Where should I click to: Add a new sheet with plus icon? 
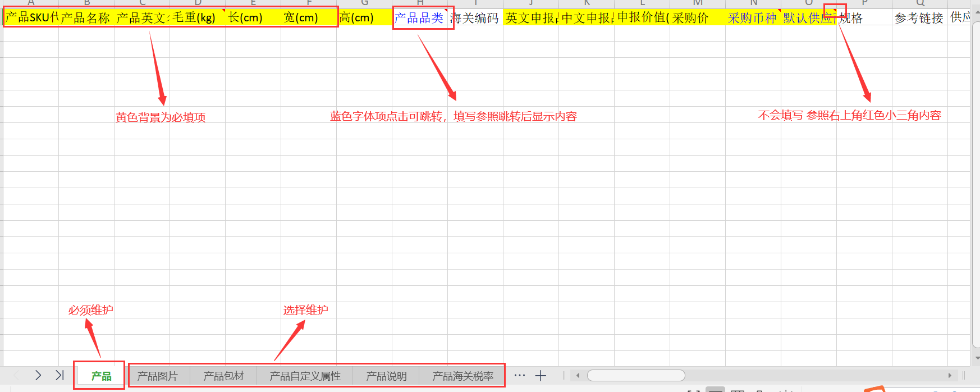[541, 376]
